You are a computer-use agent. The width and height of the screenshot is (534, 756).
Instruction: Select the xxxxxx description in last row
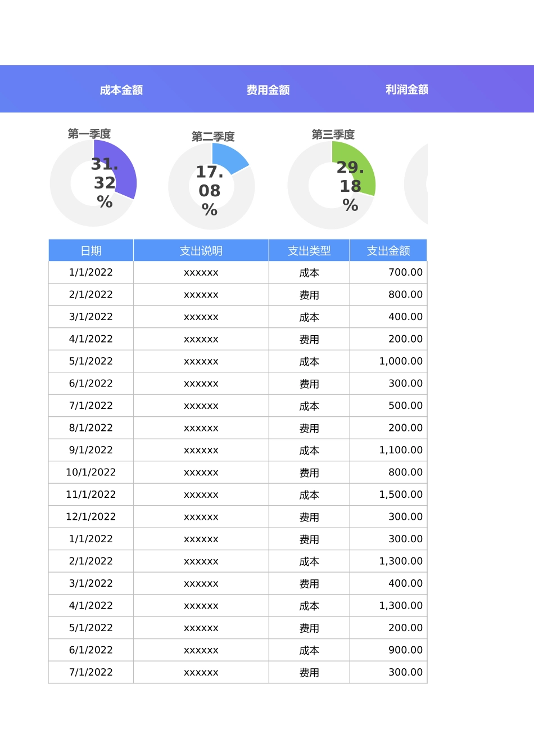[x=201, y=672]
